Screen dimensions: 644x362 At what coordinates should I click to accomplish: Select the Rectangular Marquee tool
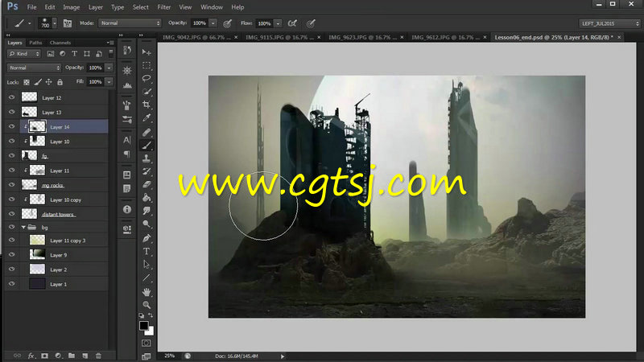pyautogui.click(x=147, y=65)
